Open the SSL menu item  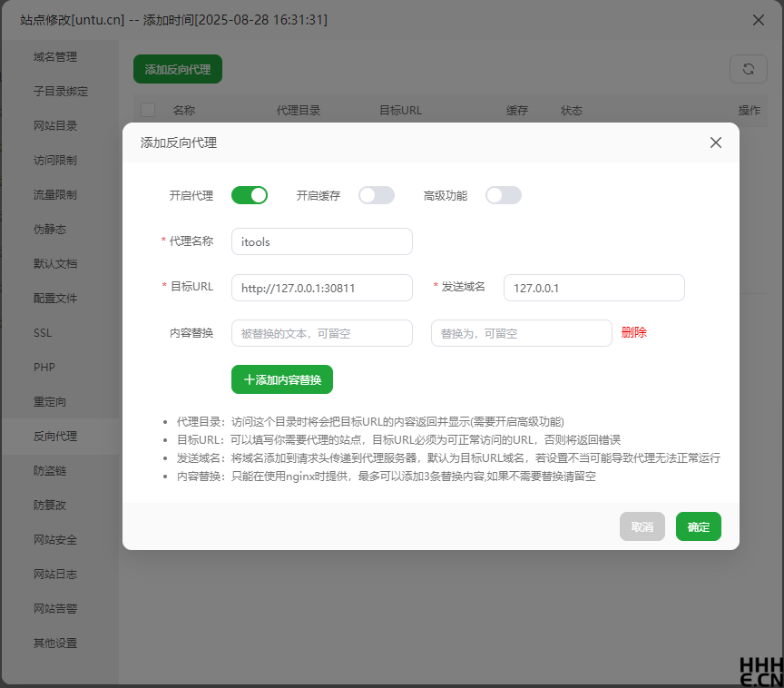tap(43, 333)
